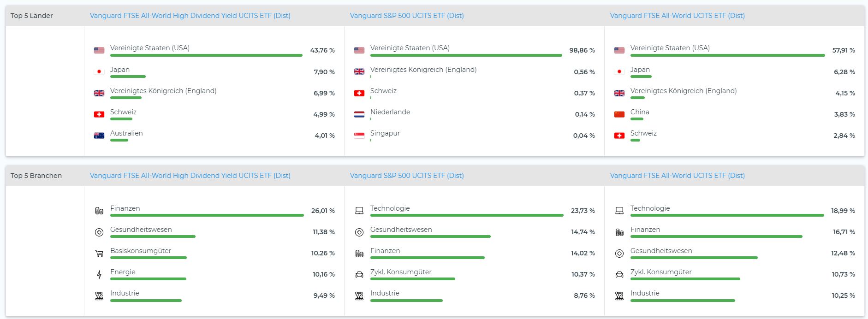Click the 10,16 % value
The height and width of the screenshot is (319, 868).
[x=324, y=274]
